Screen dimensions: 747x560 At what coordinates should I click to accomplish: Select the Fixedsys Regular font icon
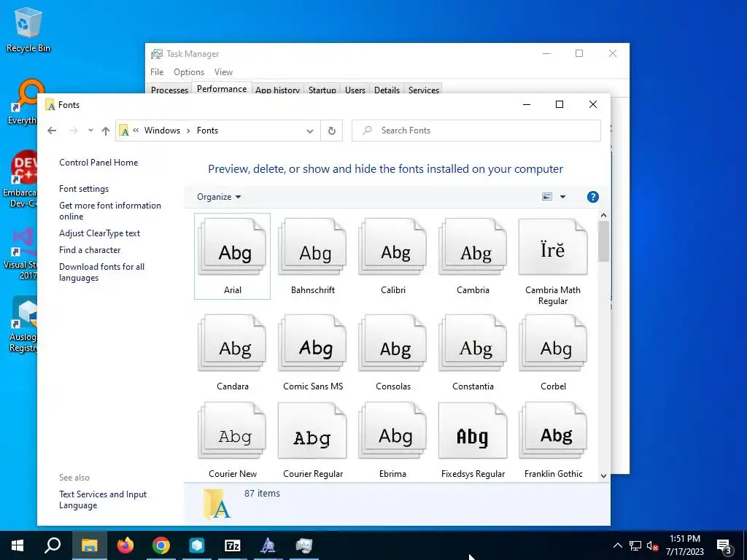(x=473, y=431)
